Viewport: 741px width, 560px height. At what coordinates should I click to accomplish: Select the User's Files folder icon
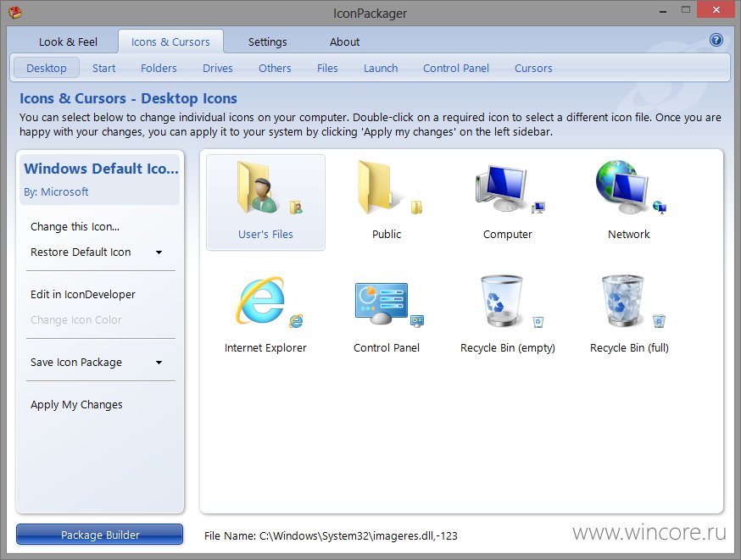coord(259,189)
